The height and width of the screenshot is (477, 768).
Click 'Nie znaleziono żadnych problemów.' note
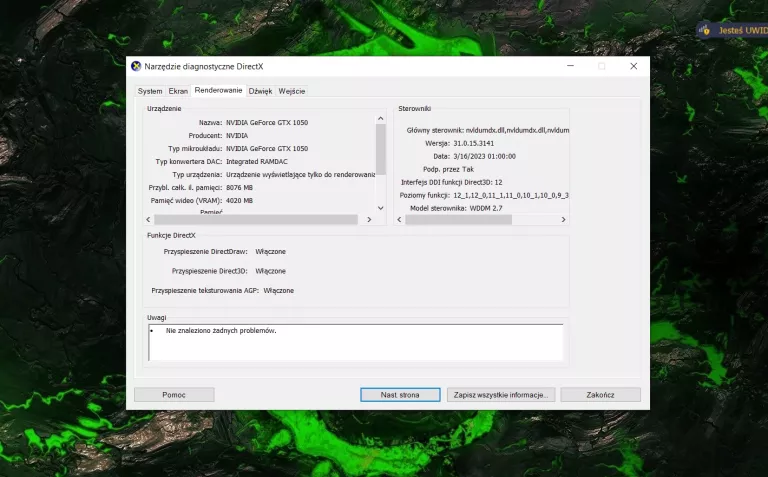pos(221,331)
